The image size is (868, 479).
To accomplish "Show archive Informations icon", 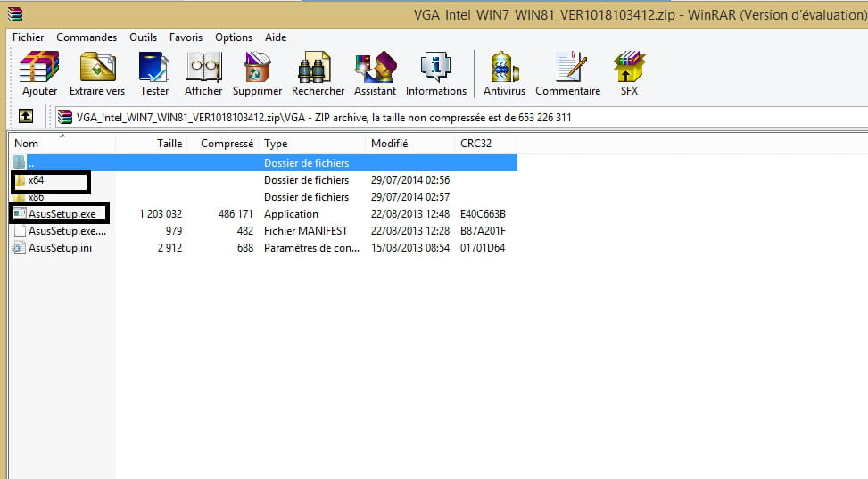I will pos(436,67).
